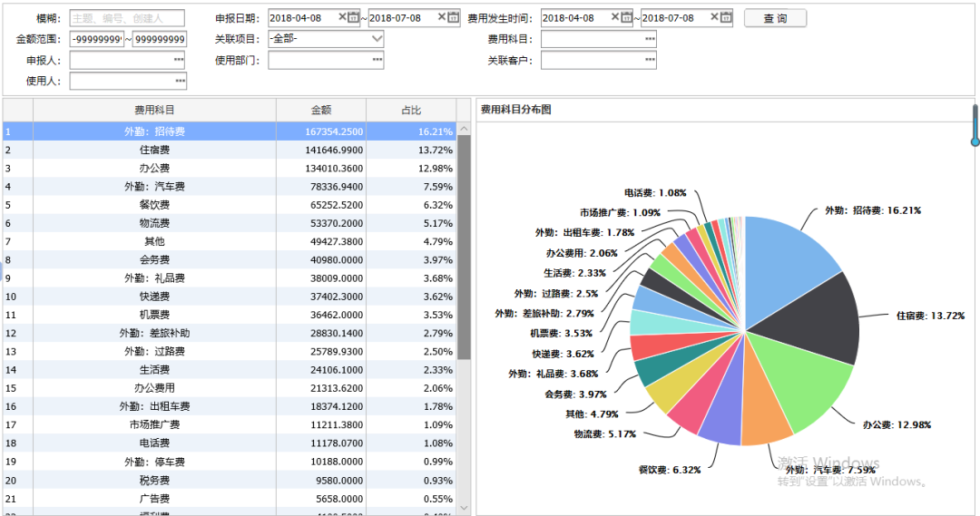Viewport: 980px width, 516px height.
Task: Sort by 金额 column header
Action: coord(321,110)
